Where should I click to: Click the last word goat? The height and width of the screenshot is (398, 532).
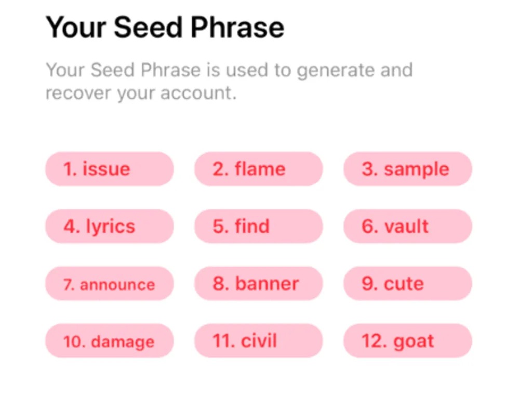pyautogui.click(x=408, y=341)
